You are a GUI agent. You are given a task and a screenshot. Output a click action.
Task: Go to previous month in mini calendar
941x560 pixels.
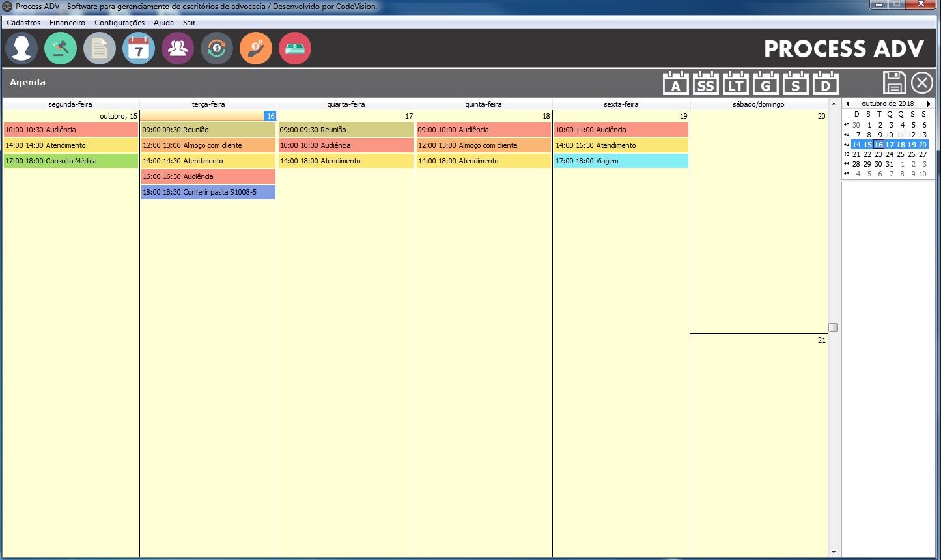tap(847, 104)
